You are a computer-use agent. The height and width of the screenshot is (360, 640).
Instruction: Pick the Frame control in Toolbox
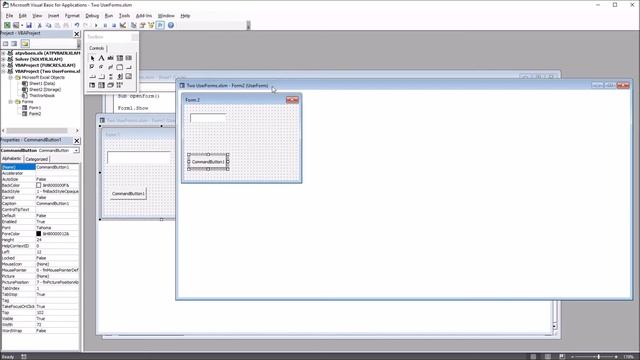120,67
